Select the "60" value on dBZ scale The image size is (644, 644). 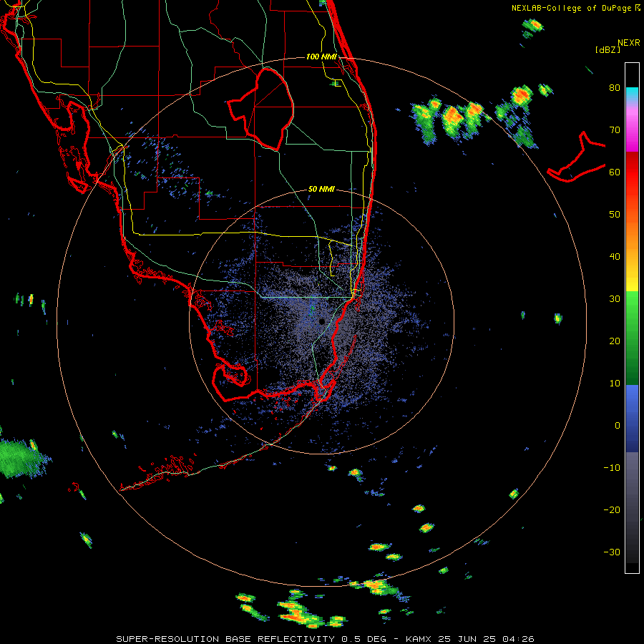point(615,172)
